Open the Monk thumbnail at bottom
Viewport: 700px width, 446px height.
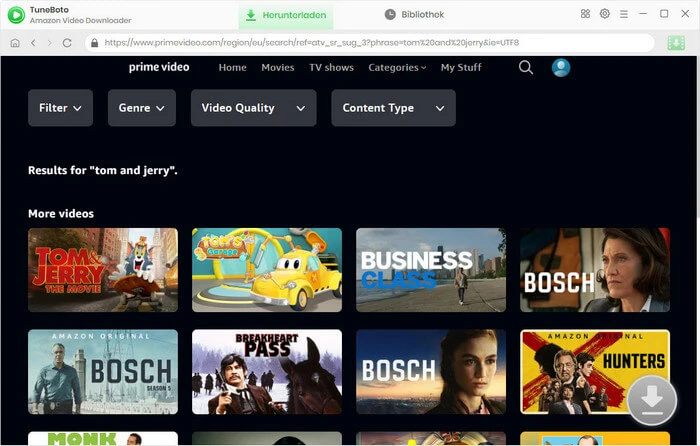tap(103, 438)
